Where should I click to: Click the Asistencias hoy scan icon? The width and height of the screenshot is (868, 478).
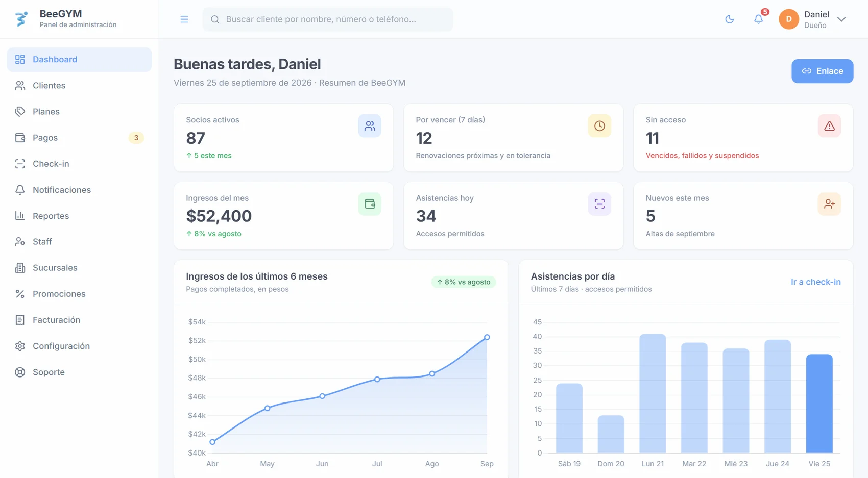[x=599, y=204]
